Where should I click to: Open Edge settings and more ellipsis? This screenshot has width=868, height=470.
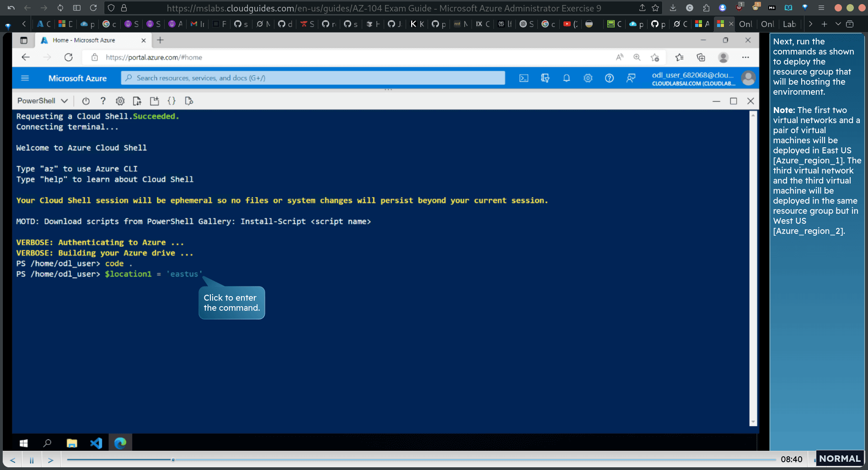[x=745, y=57]
